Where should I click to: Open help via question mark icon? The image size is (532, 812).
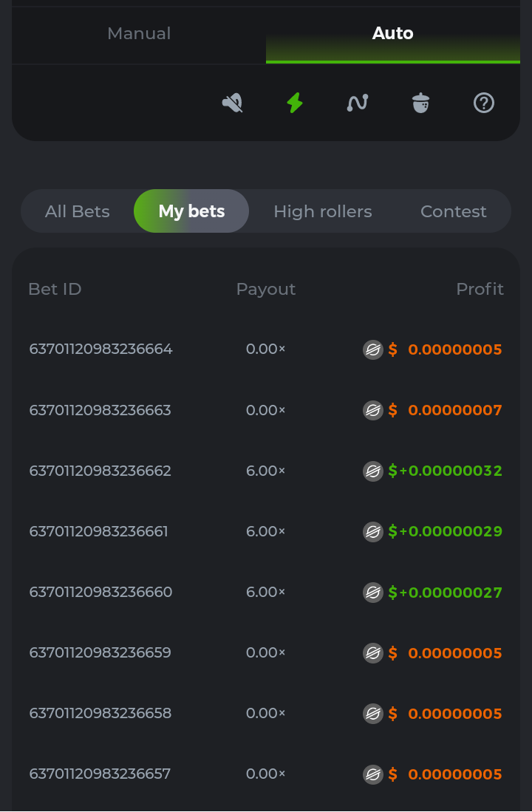[x=483, y=103]
